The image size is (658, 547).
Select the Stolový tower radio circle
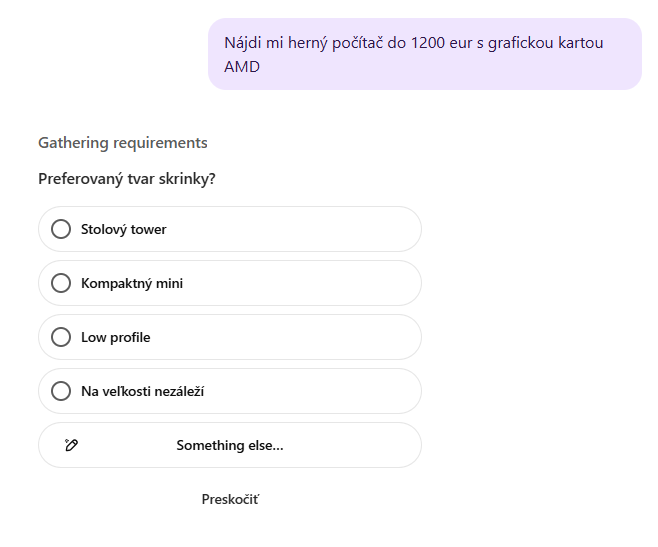60,229
